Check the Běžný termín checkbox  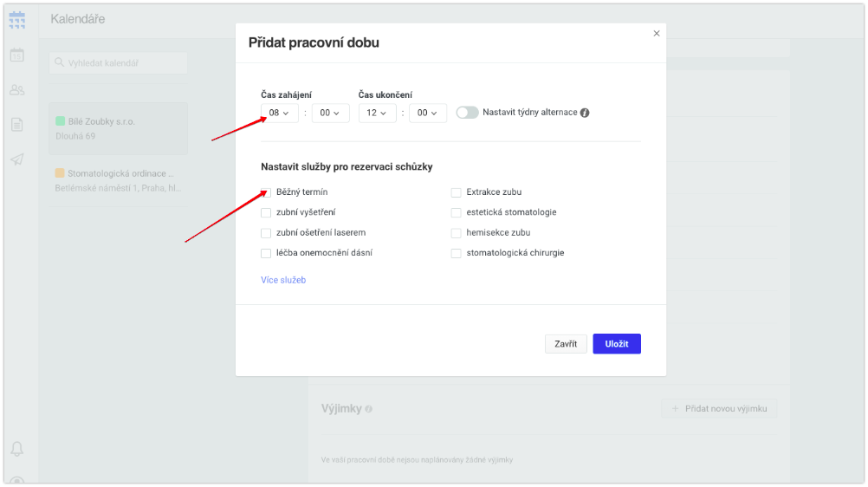click(x=266, y=192)
